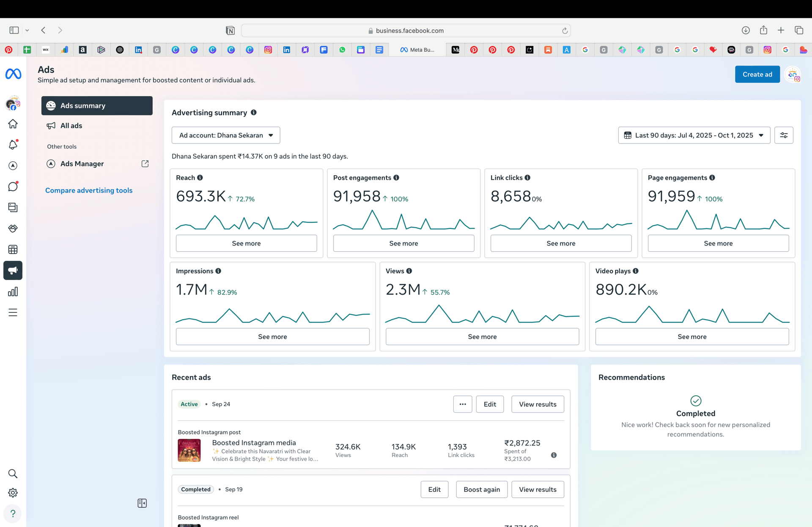Viewport: 812px width, 527px height.
Task: Open Compare advertising tools link
Action: click(89, 190)
